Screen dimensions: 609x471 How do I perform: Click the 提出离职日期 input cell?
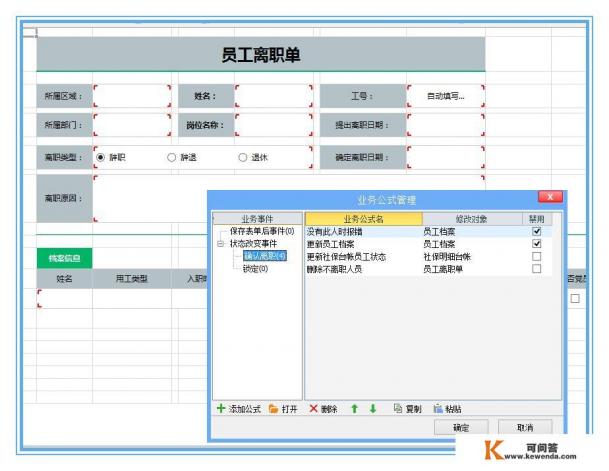(446, 125)
